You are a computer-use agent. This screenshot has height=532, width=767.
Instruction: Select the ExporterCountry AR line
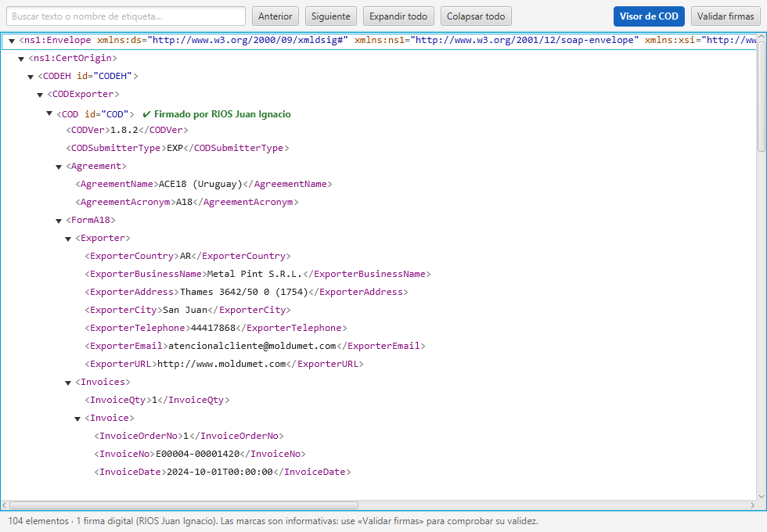coord(188,256)
